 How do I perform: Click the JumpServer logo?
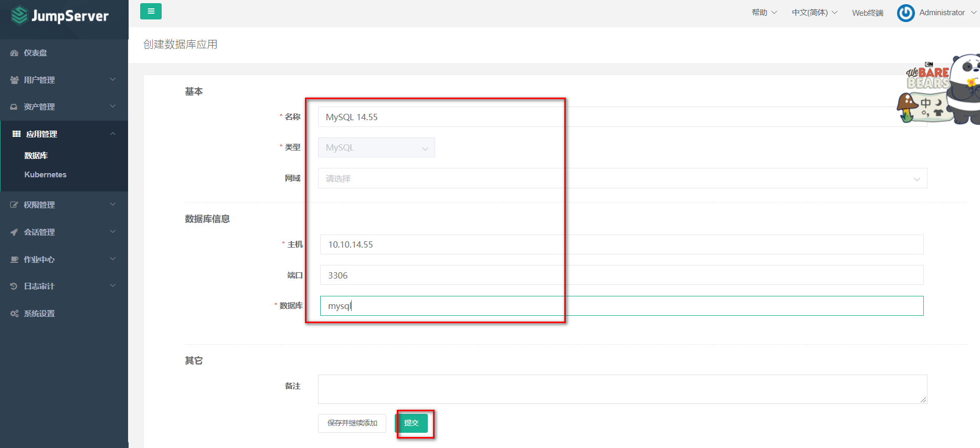click(60, 16)
